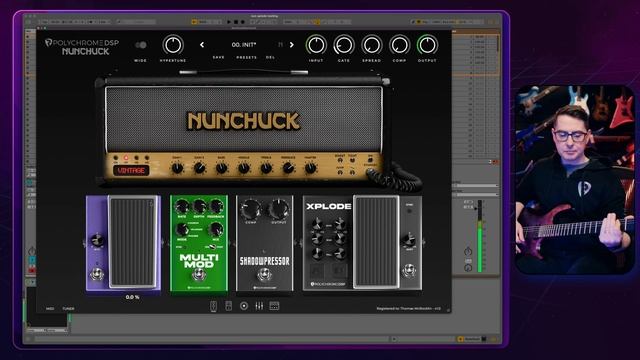The height and width of the screenshot is (360, 640).
Task: Click the footswitch on the purple wah pedal
Action: (97, 274)
